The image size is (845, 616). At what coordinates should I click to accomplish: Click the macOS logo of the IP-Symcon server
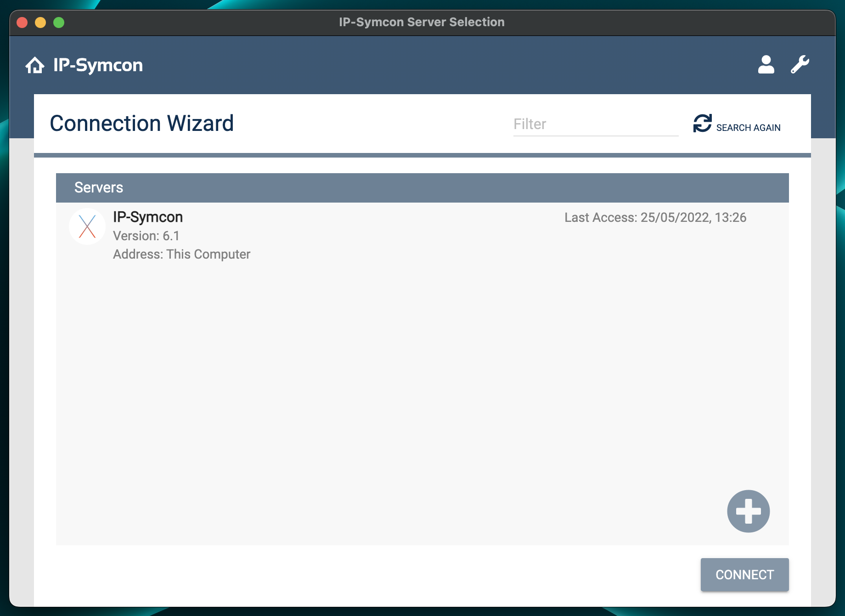click(87, 226)
